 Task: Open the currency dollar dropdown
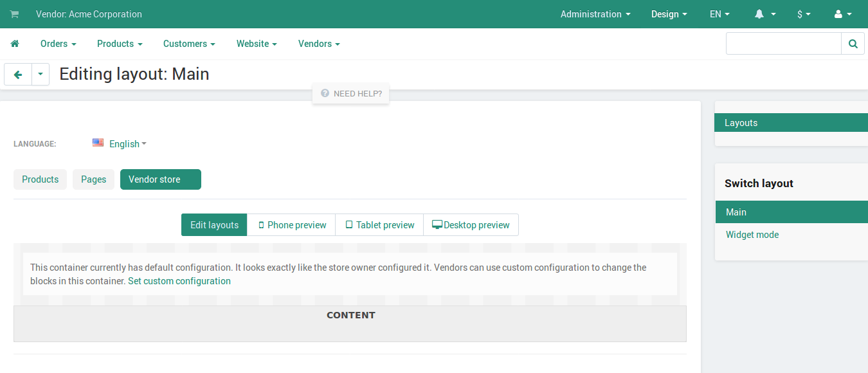pyautogui.click(x=804, y=14)
